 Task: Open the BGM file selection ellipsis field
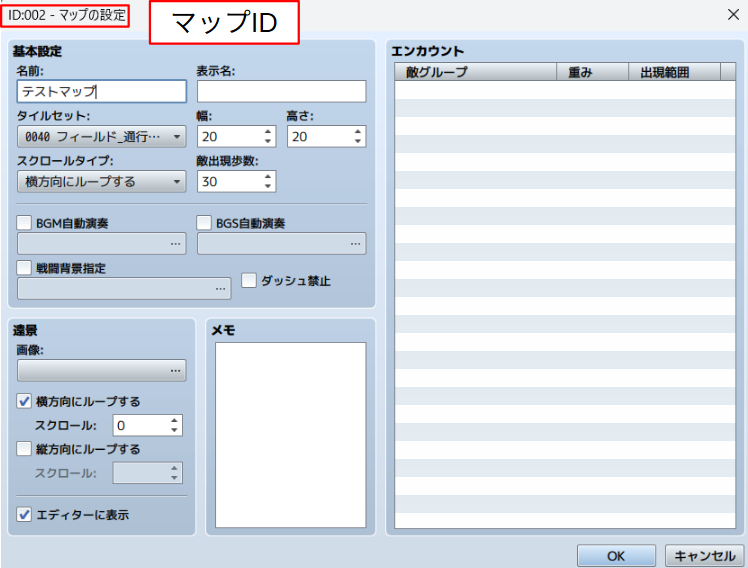pos(102,244)
